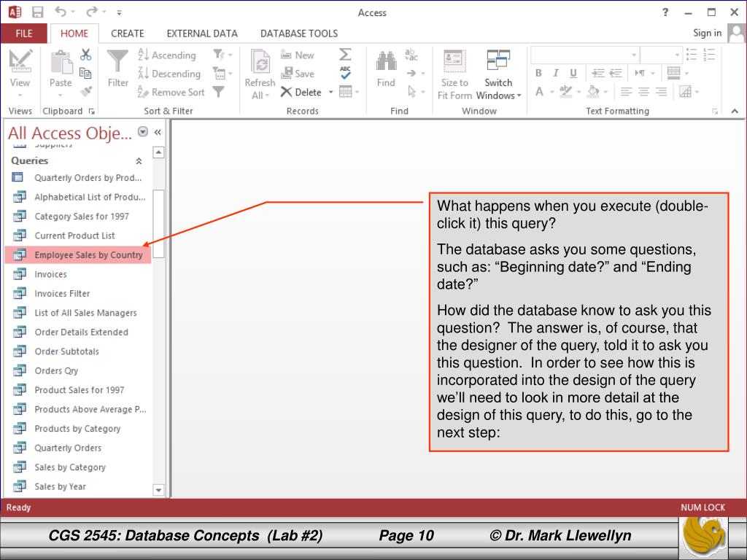Click the Increase Indent icon
Image resolution: width=747 pixels, height=560 pixels.
point(598,73)
